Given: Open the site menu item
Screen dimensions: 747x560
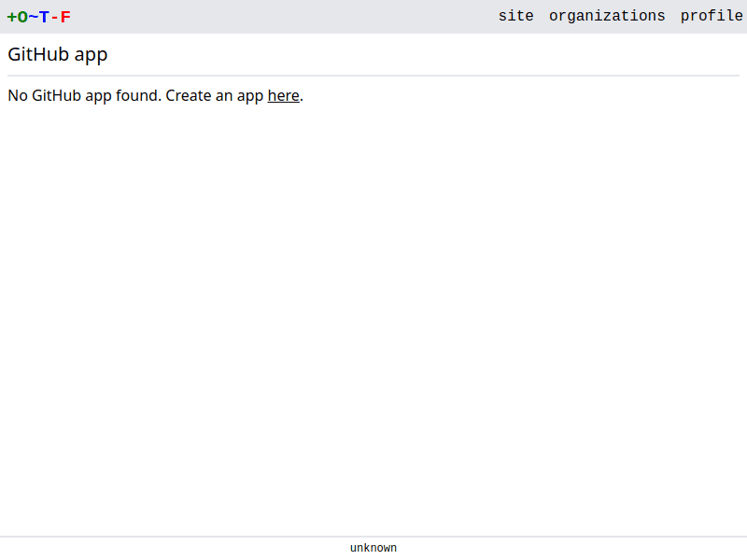Looking at the screenshot, I should click(x=516, y=16).
